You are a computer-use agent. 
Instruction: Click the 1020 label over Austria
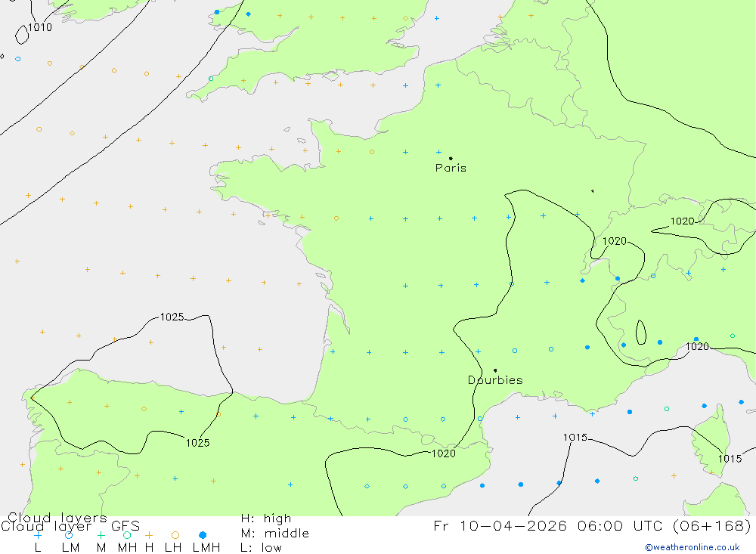pos(682,221)
